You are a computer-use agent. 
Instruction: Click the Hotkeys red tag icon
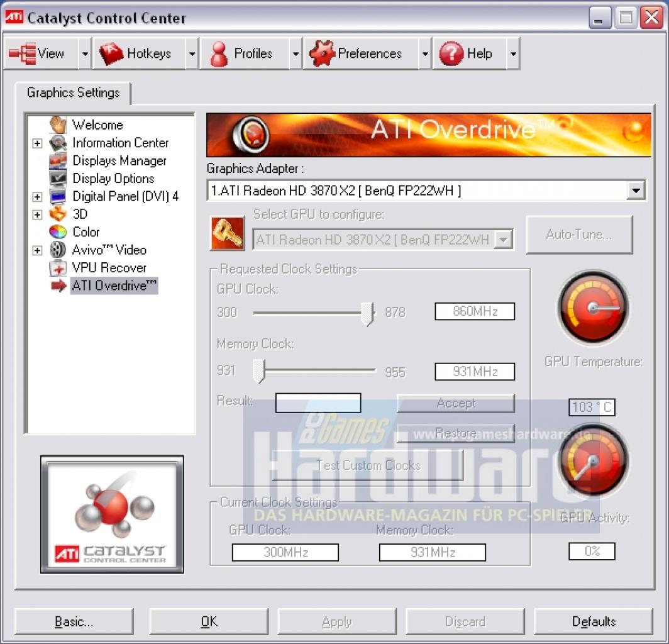tap(111, 54)
